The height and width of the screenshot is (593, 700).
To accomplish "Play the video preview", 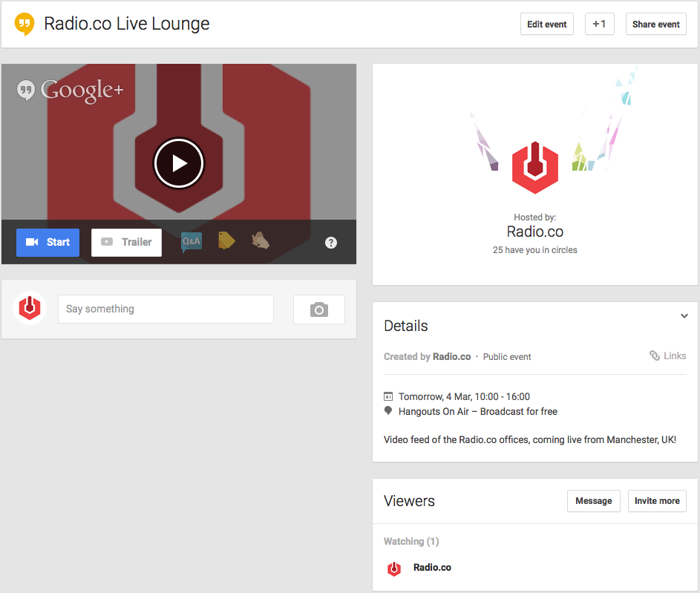I will 179,163.
